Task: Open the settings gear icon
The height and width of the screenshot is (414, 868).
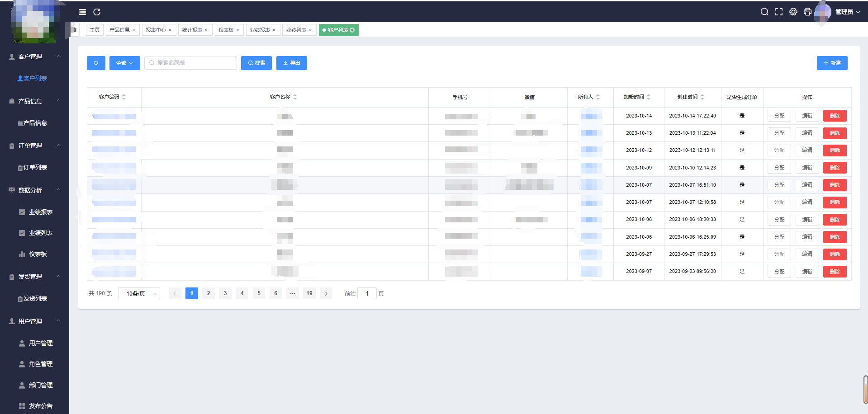Action: pyautogui.click(x=793, y=12)
